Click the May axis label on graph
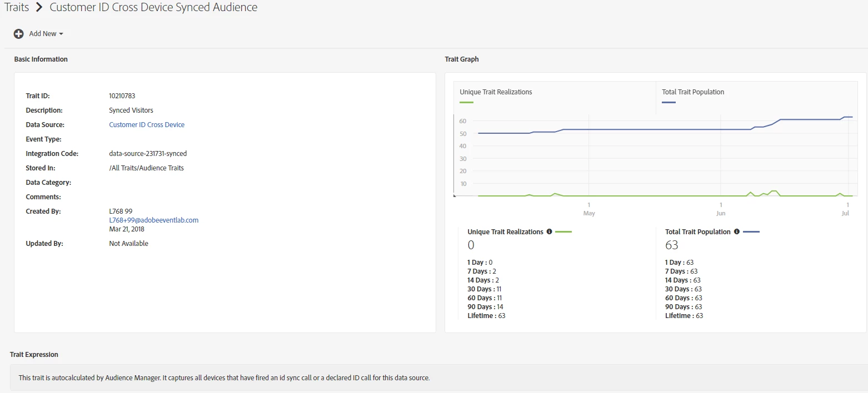Image resolution: width=868 pixels, height=393 pixels. pyautogui.click(x=589, y=213)
